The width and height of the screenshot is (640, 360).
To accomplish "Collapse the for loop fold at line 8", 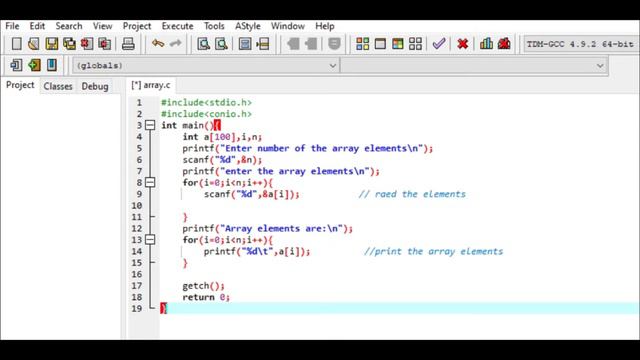I will (x=150, y=182).
